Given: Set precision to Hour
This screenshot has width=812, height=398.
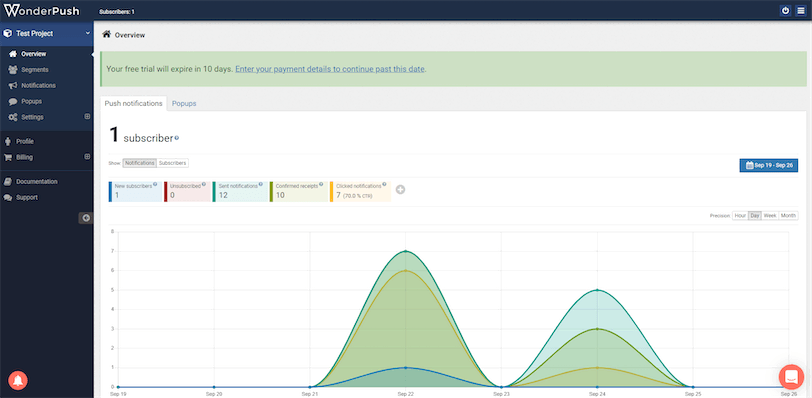Looking at the screenshot, I should tap(740, 216).
